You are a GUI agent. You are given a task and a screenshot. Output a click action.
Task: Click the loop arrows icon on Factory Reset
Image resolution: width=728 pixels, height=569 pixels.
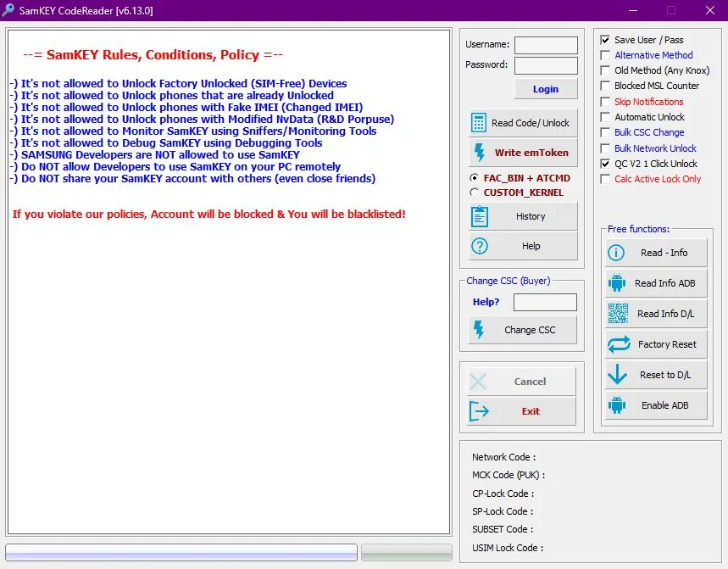[619, 344]
